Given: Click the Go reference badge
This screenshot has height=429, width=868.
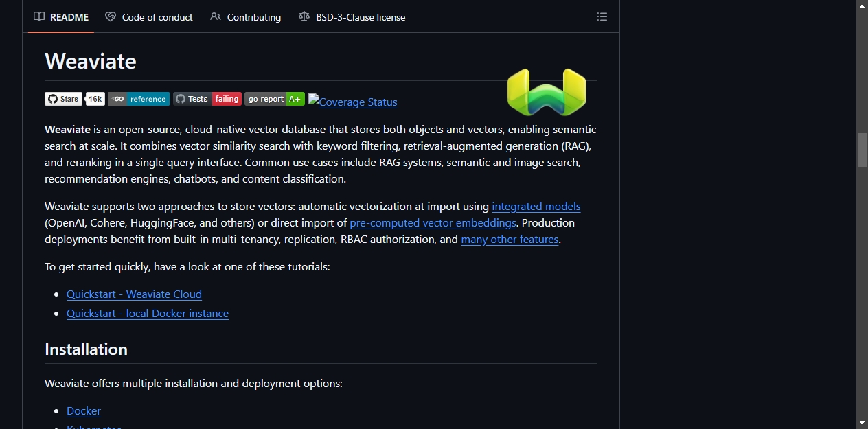Looking at the screenshot, I should pyautogui.click(x=139, y=99).
